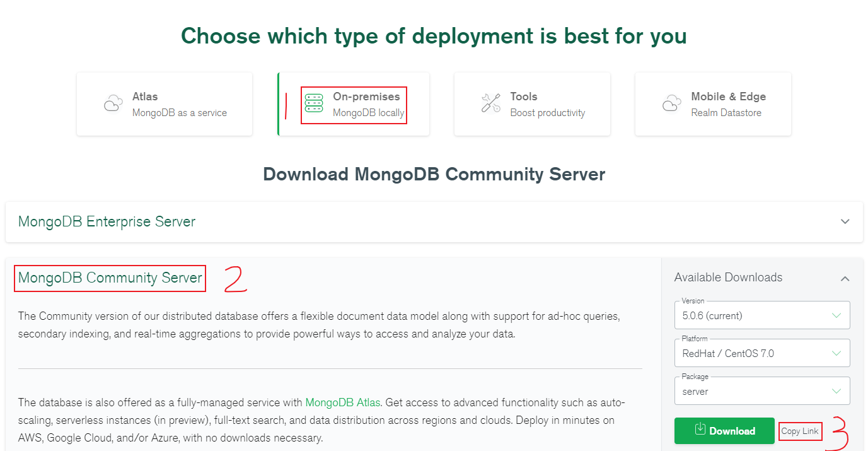Expand the MongoDB Enterprise Server section
Image resolution: width=868 pixels, height=451 pixels.
point(434,222)
